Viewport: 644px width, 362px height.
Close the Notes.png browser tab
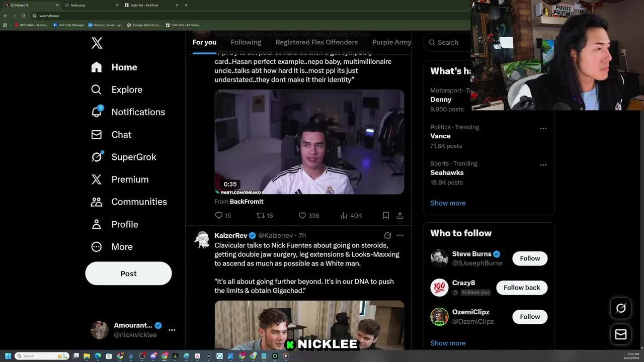coord(117,5)
